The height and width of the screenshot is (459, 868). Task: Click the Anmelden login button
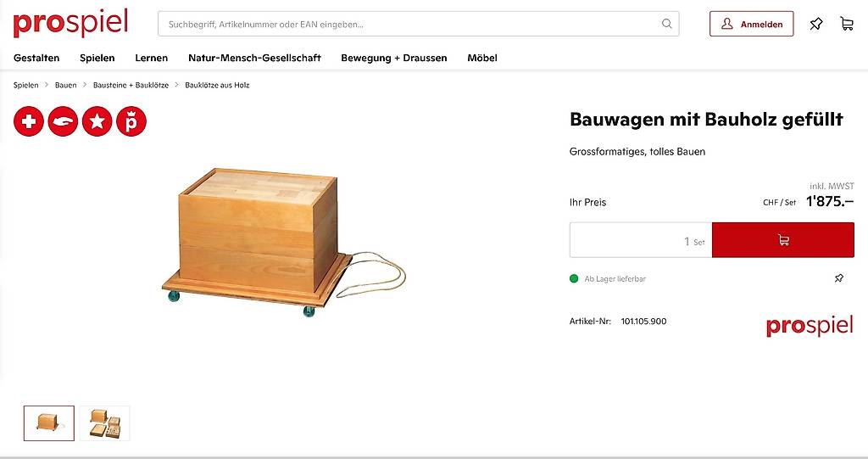pos(751,24)
